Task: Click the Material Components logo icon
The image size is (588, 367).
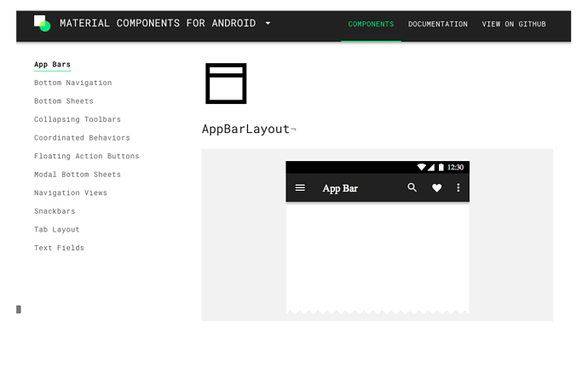Action: pyautogui.click(x=42, y=23)
